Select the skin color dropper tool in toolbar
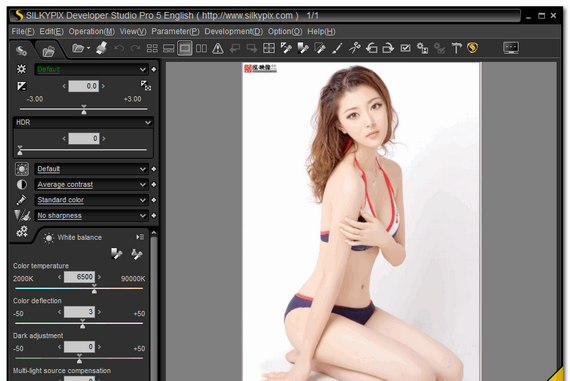 point(320,48)
